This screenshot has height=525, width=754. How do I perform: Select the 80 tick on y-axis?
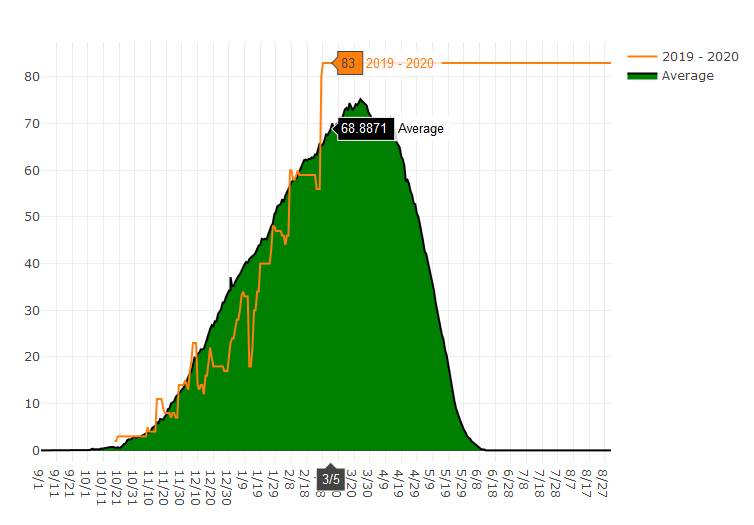(32, 77)
